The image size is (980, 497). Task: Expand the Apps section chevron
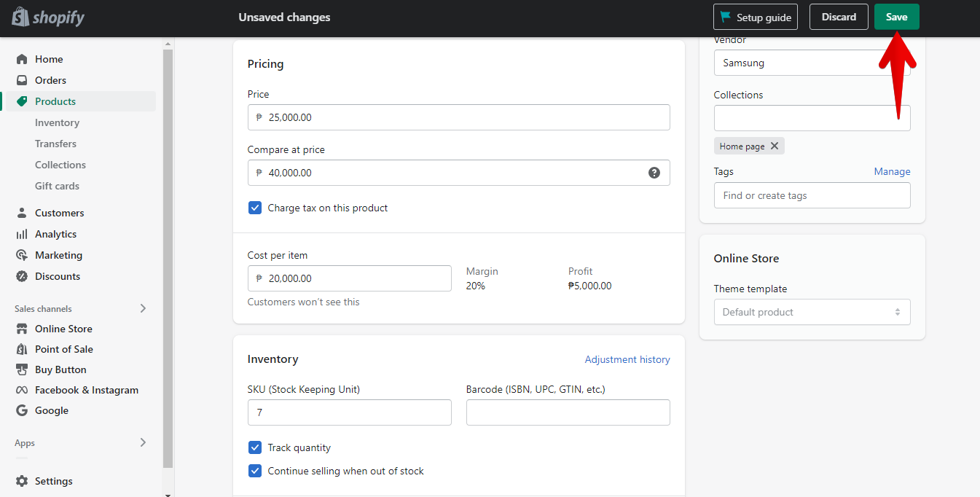143,442
